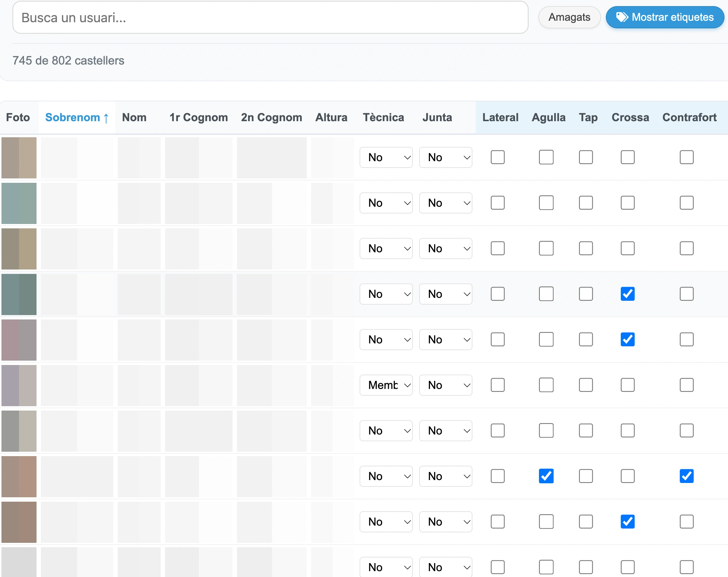Click the Foto column header
The height and width of the screenshot is (577, 728).
(x=18, y=117)
